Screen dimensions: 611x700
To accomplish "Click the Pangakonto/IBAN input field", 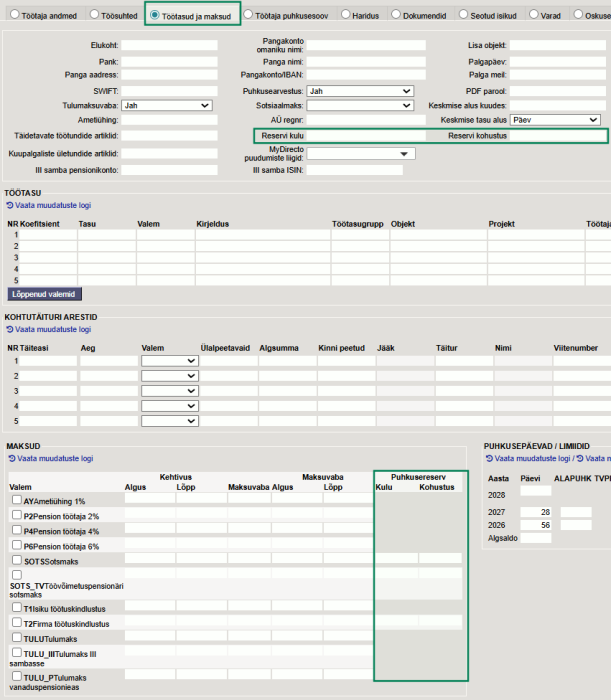I will coord(366,75).
